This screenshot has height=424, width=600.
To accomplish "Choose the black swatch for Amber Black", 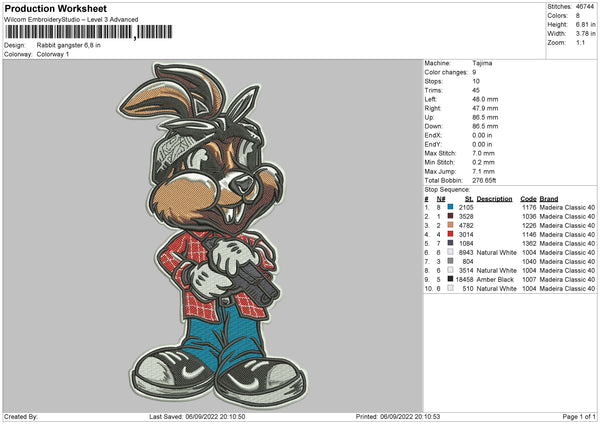I will coord(450,279).
